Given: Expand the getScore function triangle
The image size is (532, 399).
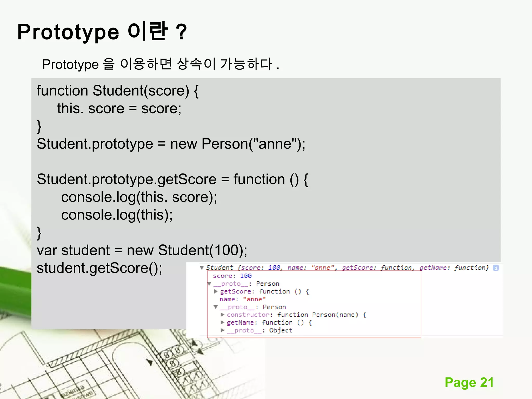Looking at the screenshot, I should [x=216, y=291].
